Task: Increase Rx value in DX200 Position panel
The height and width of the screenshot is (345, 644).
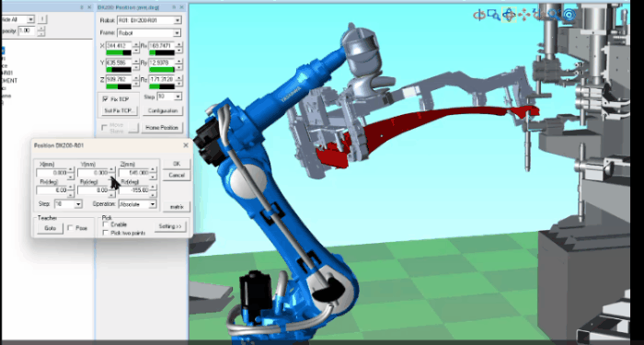Action: 178,44
